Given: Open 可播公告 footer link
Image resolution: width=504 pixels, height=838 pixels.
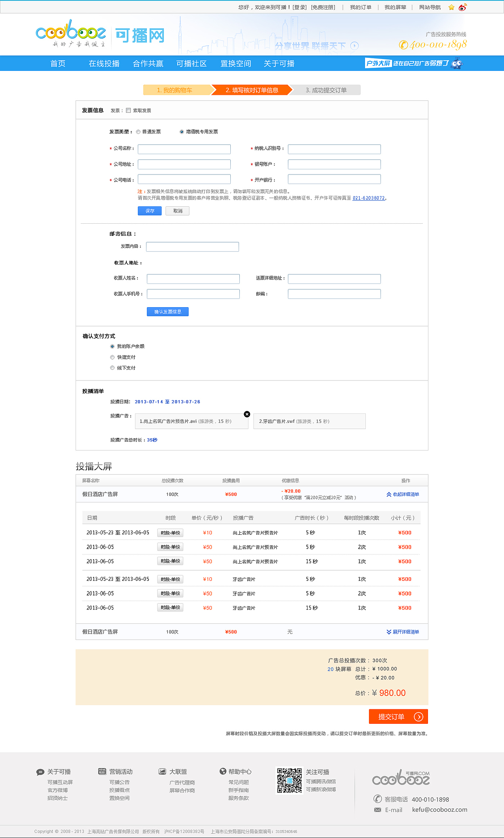Looking at the screenshot, I should click(119, 782).
